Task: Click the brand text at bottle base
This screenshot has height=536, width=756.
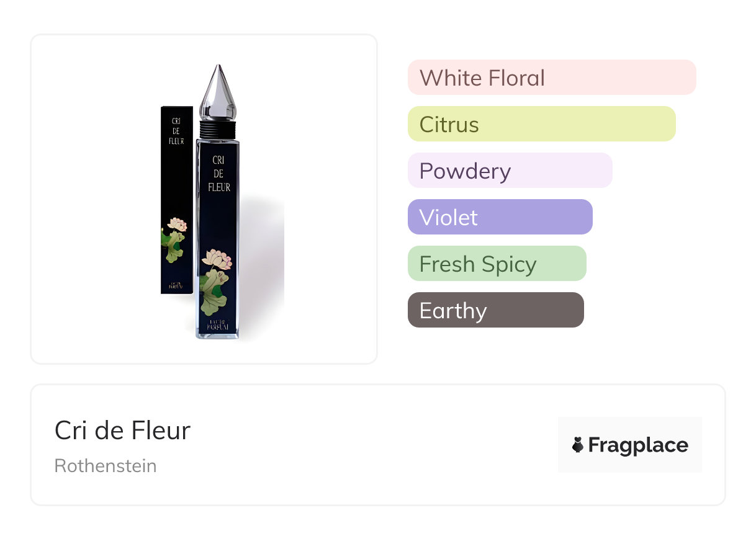Action: [217, 325]
